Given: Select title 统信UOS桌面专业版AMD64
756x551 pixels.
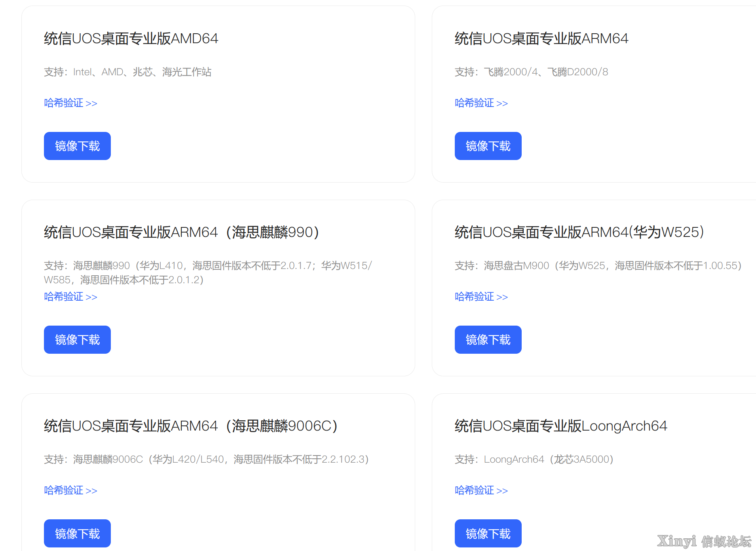Looking at the screenshot, I should 131,38.
